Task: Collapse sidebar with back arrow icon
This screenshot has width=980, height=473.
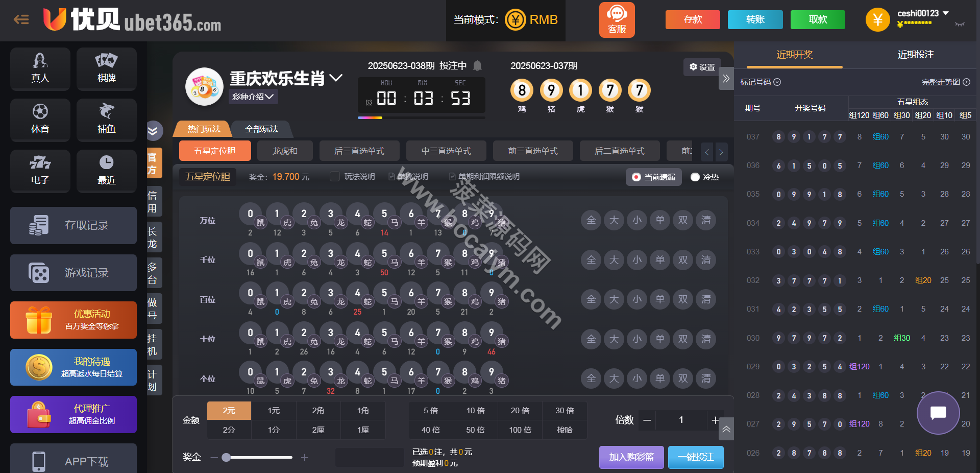Action: click(x=21, y=19)
